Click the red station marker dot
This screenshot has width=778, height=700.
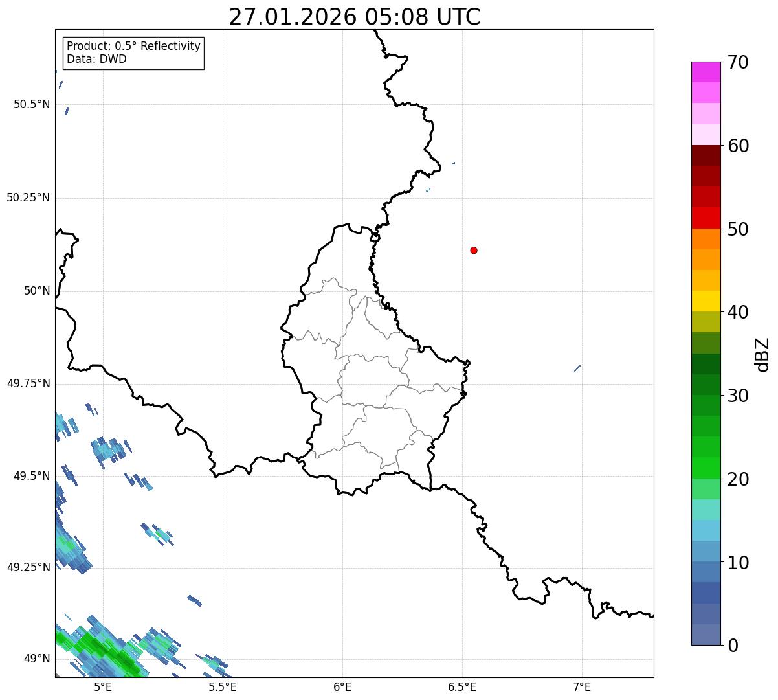tap(474, 250)
